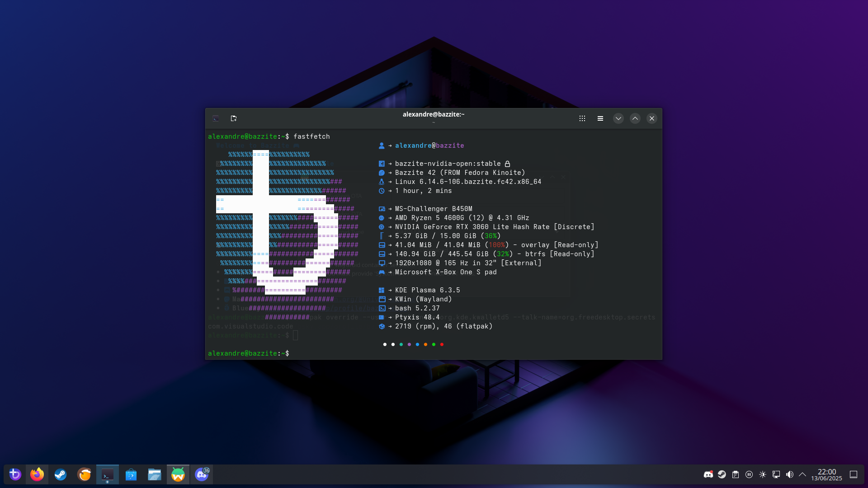Toggle the media pause tray button
The width and height of the screenshot is (868, 488).
pyautogui.click(x=749, y=474)
